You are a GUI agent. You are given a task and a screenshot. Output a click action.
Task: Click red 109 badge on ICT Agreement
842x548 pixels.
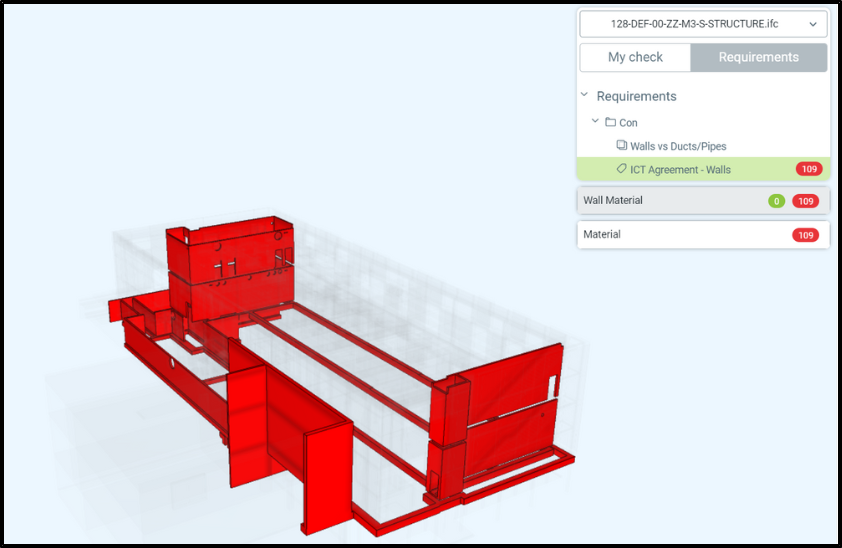pos(808,169)
